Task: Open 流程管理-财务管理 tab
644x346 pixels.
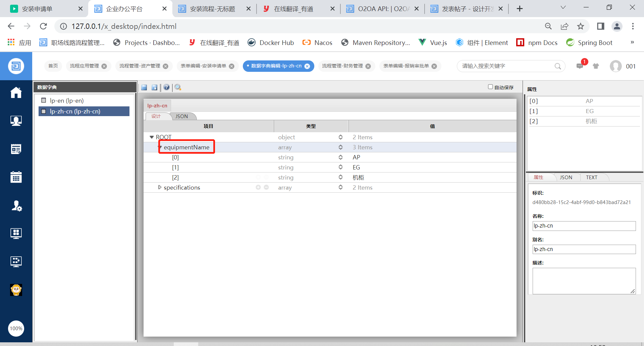Action: 342,66
